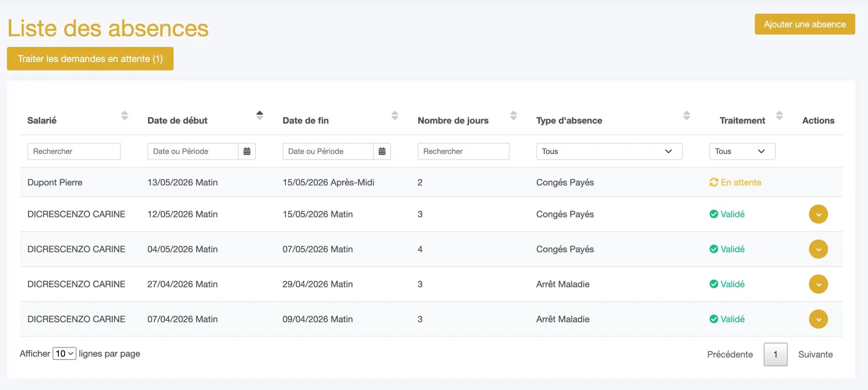This screenshot has width=868, height=390.
Task: Sort by Nombre de jours column
Action: pos(513,116)
